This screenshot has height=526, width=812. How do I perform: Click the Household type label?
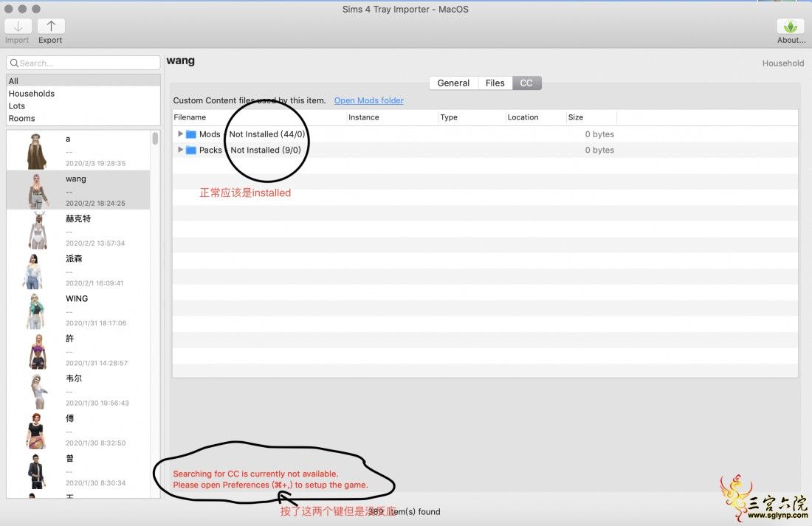(783, 63)
